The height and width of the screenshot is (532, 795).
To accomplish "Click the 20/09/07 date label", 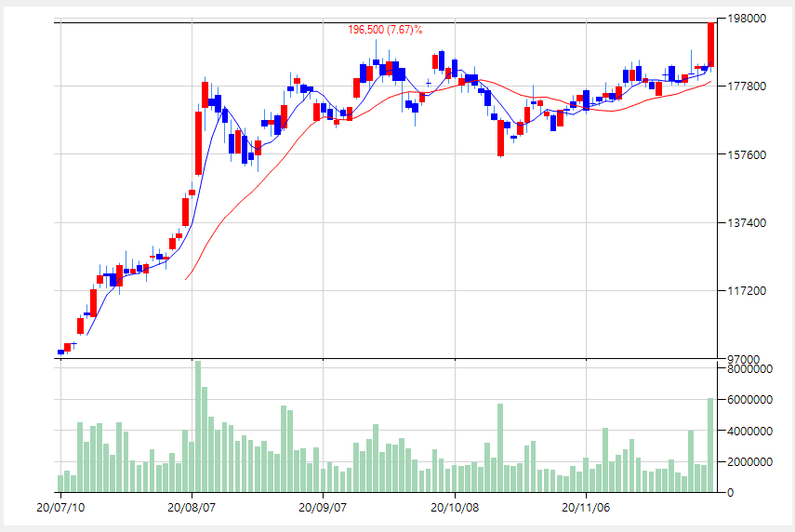I will pyautogui.click(x=323, y=508).
